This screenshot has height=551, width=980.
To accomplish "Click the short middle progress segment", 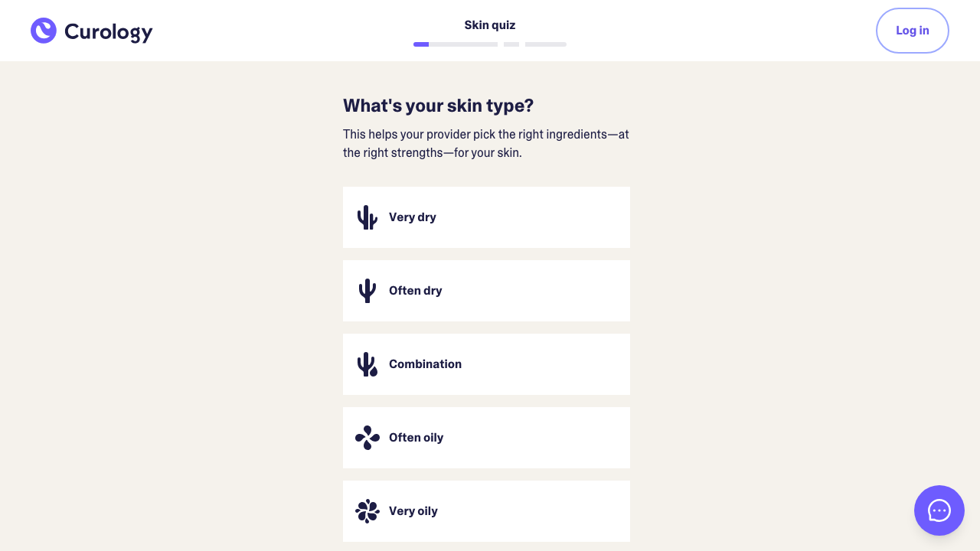I will [511, 44].
